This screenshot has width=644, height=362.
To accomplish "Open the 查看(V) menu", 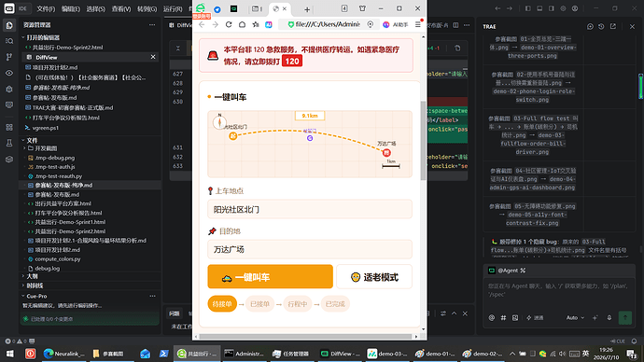I will click(x=121, y=8).
